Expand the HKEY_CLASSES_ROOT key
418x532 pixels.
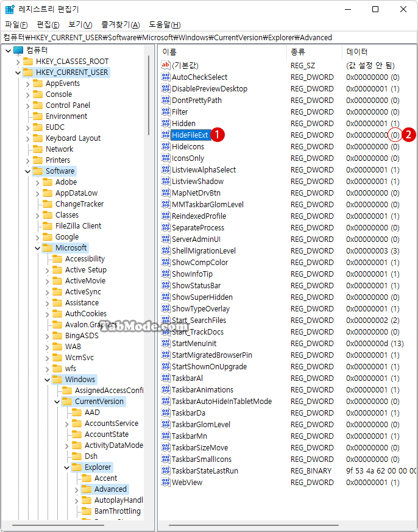[18, 62]
